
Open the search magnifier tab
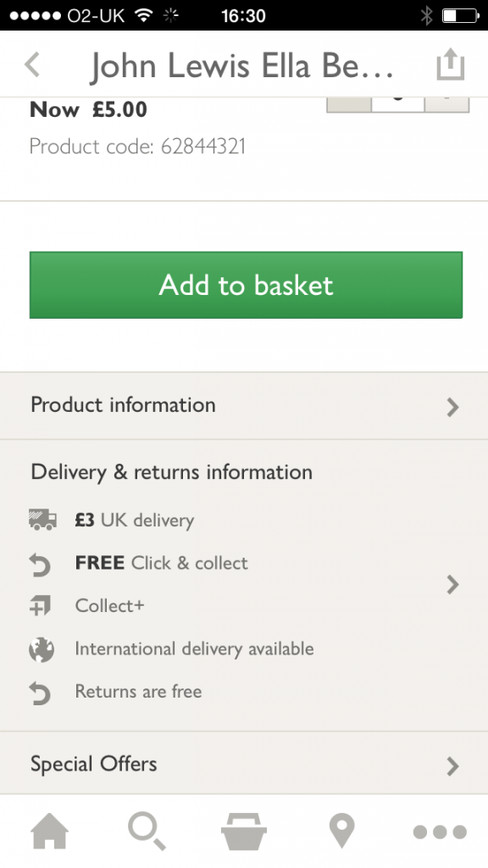coord(147,831)
